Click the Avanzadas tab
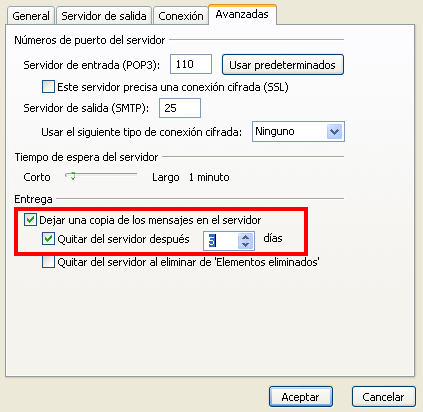This screenshot has height=412, width=423. [x=242, y=14]
